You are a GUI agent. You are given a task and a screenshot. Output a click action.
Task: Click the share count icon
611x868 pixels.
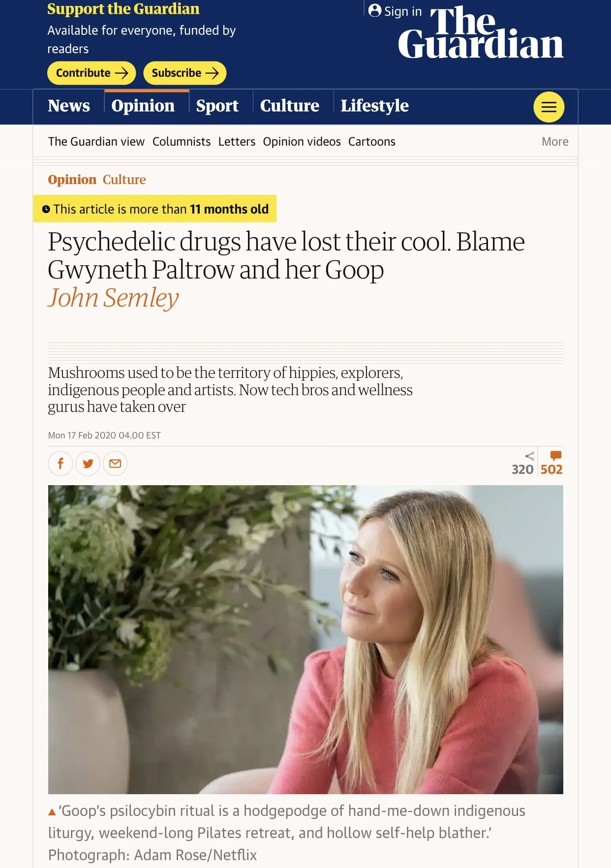coord(530,456)
